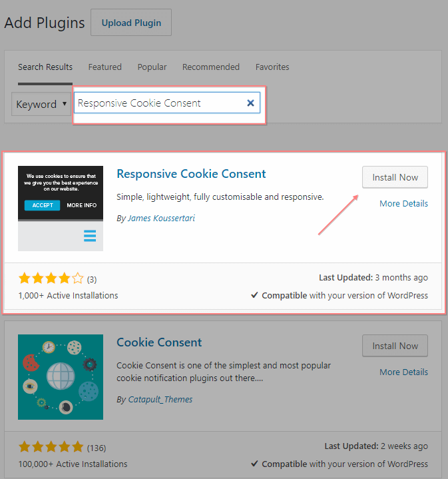Open the Responsive Cookie Consent title link
The width and height of the screenshot is (448, 479).
pyautogui.click(x=191, y=174)
